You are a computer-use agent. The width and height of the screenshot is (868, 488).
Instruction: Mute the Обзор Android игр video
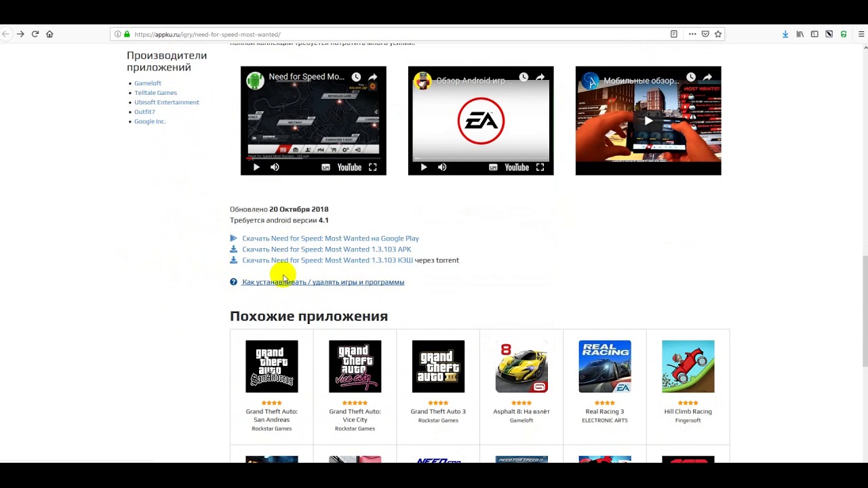(442, 167)
